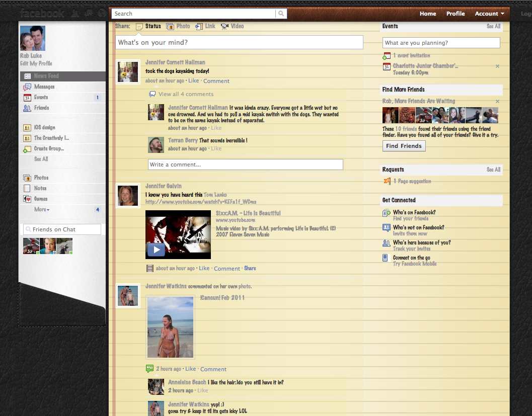Viewport: 532px width, 416px height.
Task: Click the Page suggestion flag icon
Action: click(387, 182)
